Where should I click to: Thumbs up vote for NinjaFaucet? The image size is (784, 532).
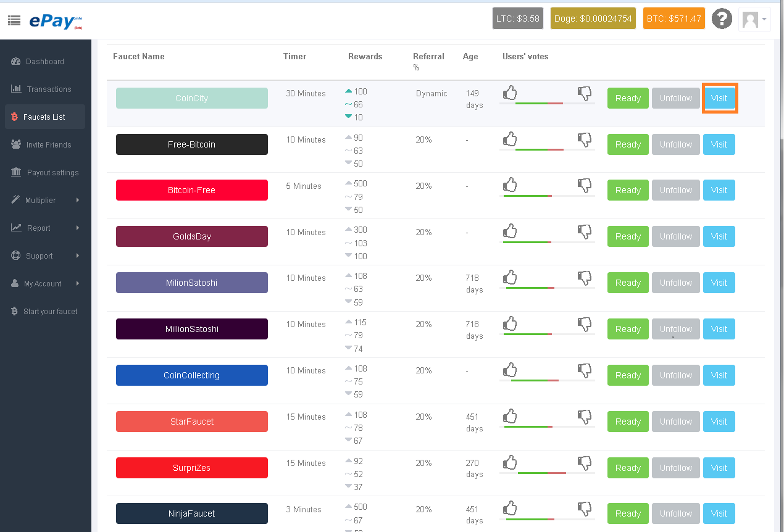(x=510, y=509)
